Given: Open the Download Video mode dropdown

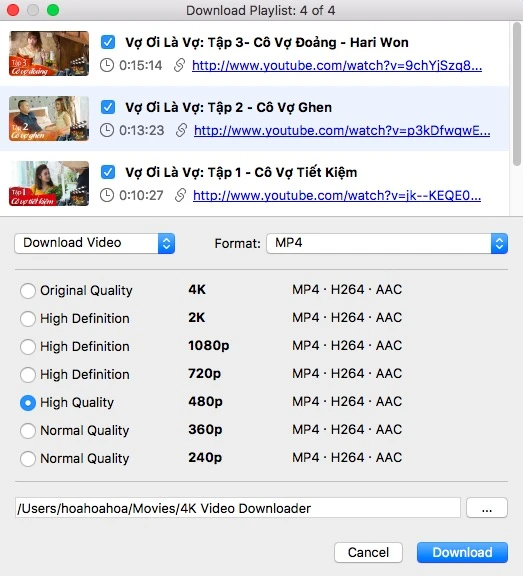Looking at the screenshot, I should click(x=95, y=243).
